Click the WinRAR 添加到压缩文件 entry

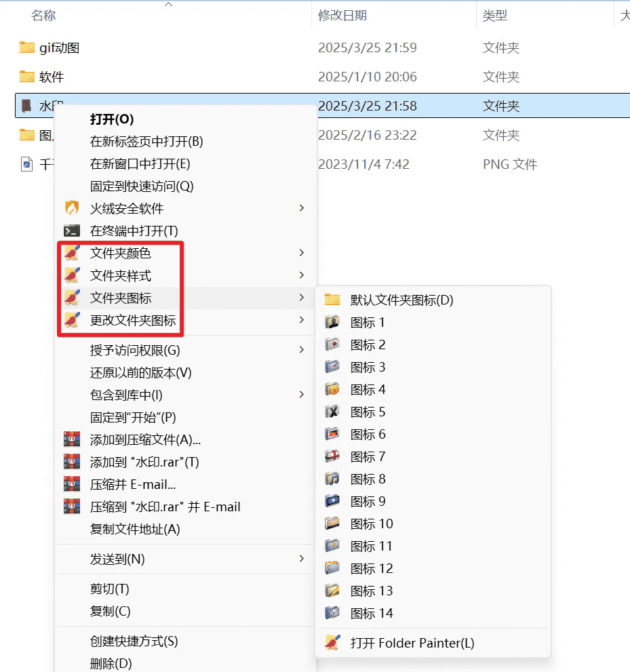tap(145, 439)
